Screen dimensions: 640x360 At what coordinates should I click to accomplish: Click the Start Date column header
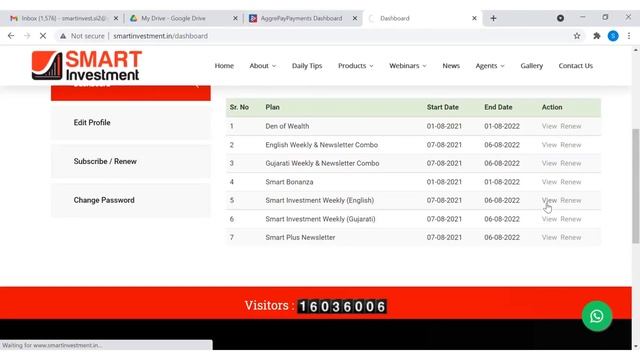pyautogui.click(x=442, y=107)
